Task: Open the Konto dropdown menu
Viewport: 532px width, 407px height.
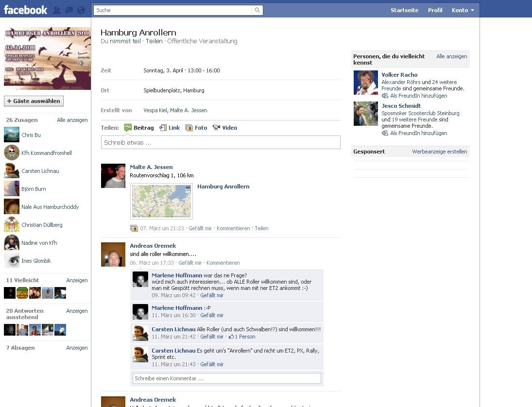Action: tap(463, 10)
